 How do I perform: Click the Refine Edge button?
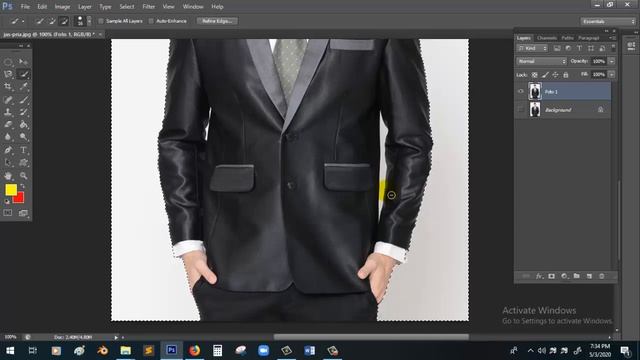217,21
